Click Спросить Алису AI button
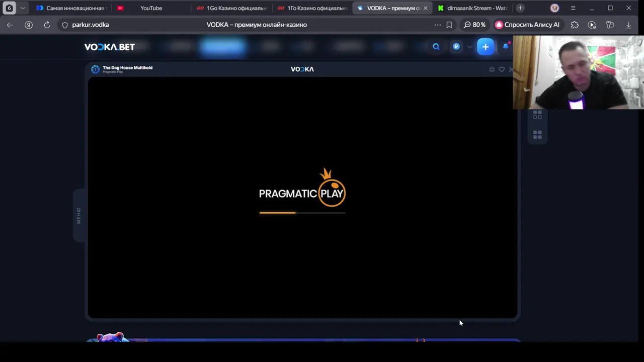Image resolution: width=644 pixels, height=362 pixels. (x=527, y=25)
